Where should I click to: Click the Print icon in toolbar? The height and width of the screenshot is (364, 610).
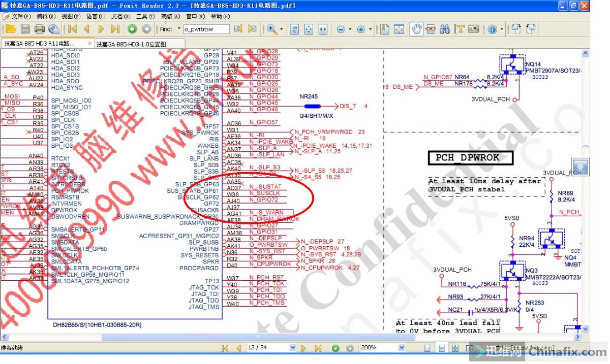tap(39, 29)
